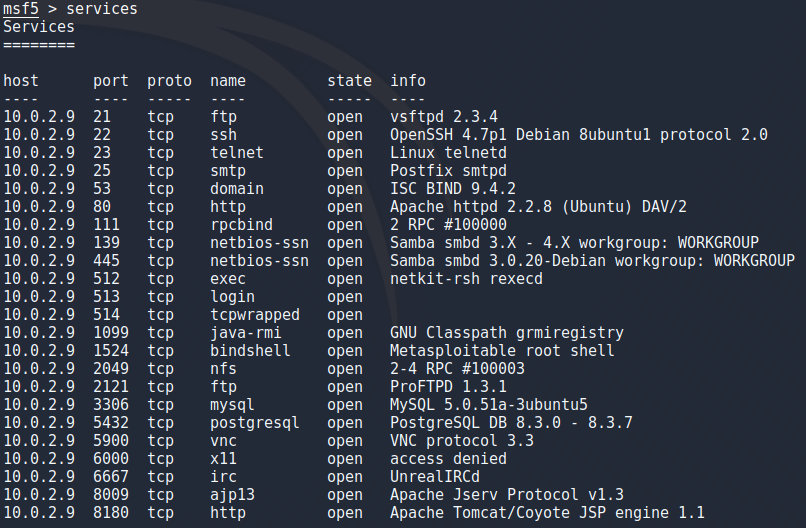The image size is (806, 528).
Task: Click the 'services' command text at prompt
Action: point(102,9)
